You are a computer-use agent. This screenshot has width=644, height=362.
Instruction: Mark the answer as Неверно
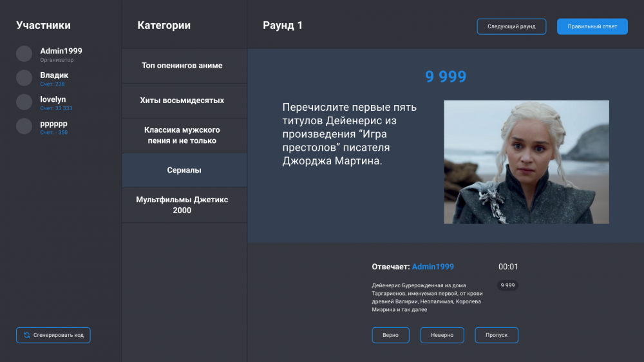tap(442, 335)
